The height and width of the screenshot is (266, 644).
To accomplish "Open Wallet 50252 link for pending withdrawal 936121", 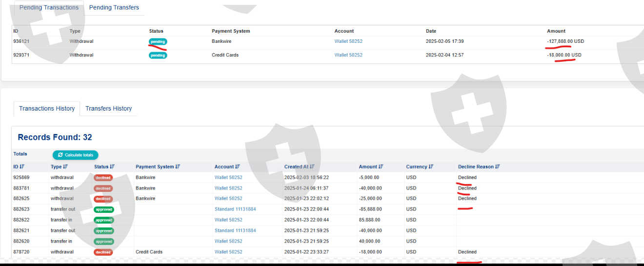I will [x=348, y=41].
